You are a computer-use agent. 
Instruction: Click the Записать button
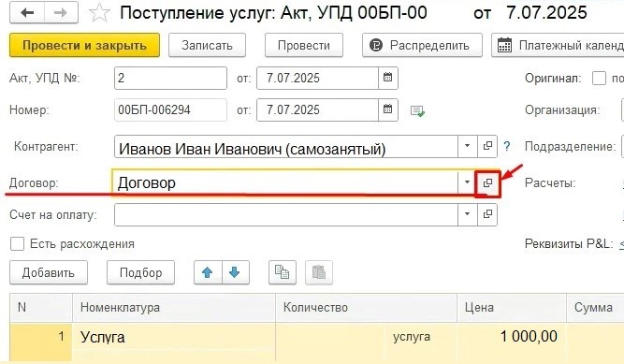(207, 45)
